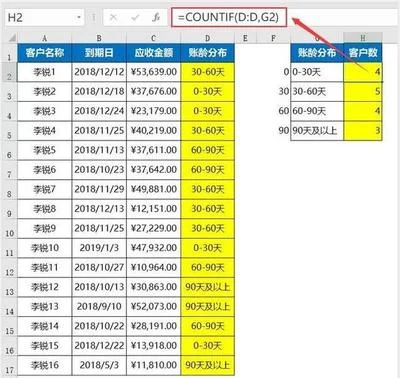Select amount cell ¥53,639.00
The width and height of the screenshot is (400, 378).
153,72
